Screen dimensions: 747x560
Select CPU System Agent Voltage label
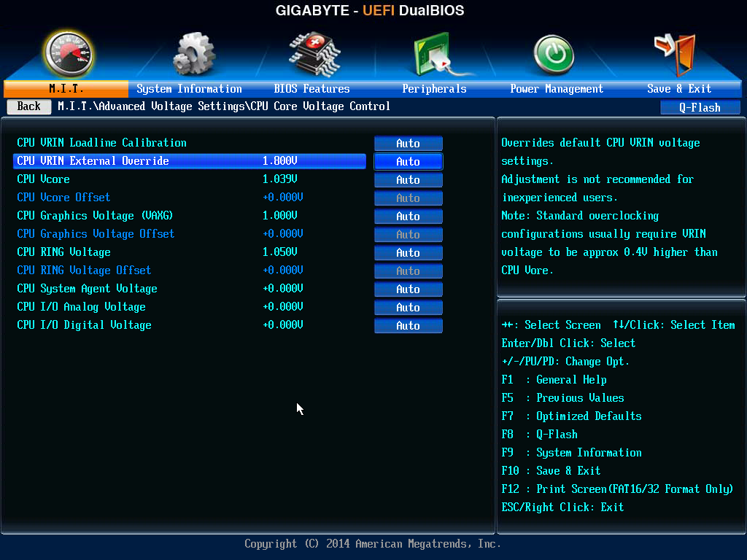pos(88,289)
